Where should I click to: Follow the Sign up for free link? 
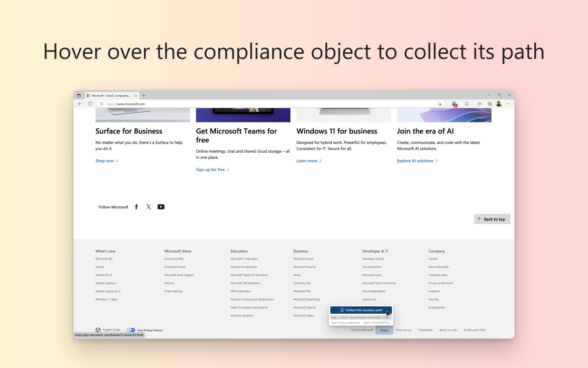click(x=212, y=169)
